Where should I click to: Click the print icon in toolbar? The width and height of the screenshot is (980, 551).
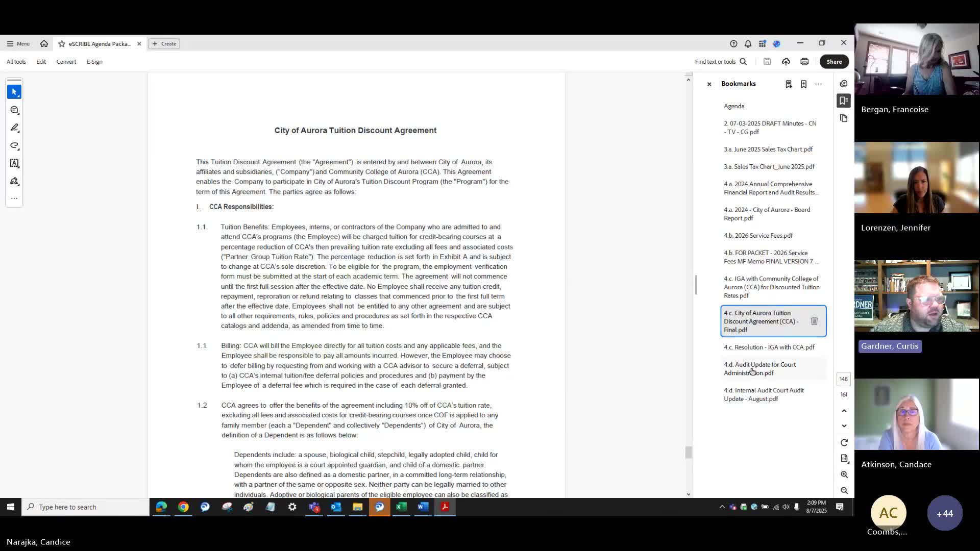804,62
